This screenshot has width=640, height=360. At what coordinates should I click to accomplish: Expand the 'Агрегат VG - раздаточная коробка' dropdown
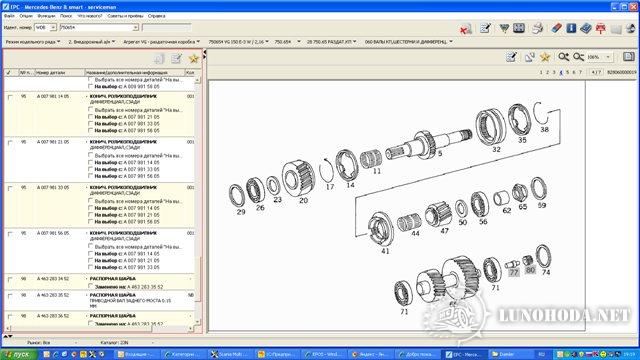[161, 42]
